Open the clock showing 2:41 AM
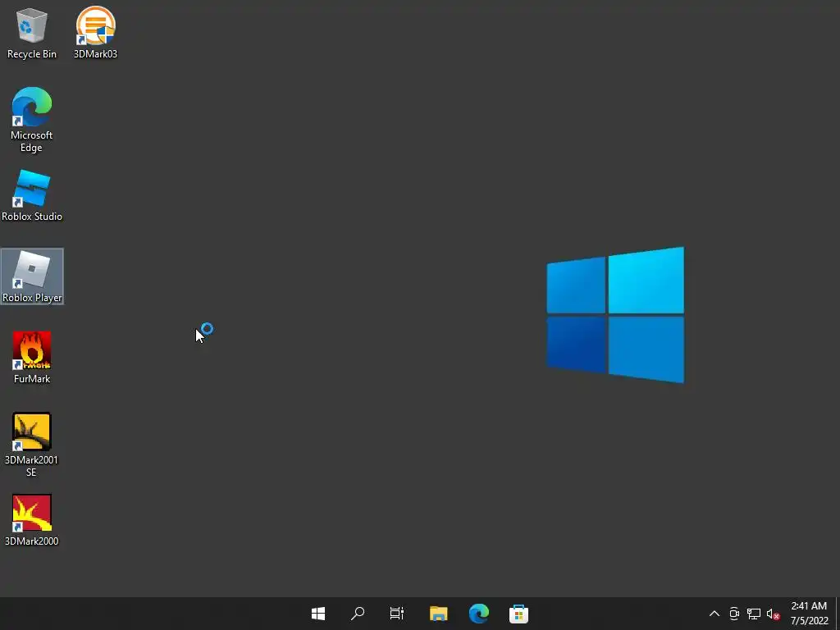Viewport: 840px width, 630px height. coord(810,614)
